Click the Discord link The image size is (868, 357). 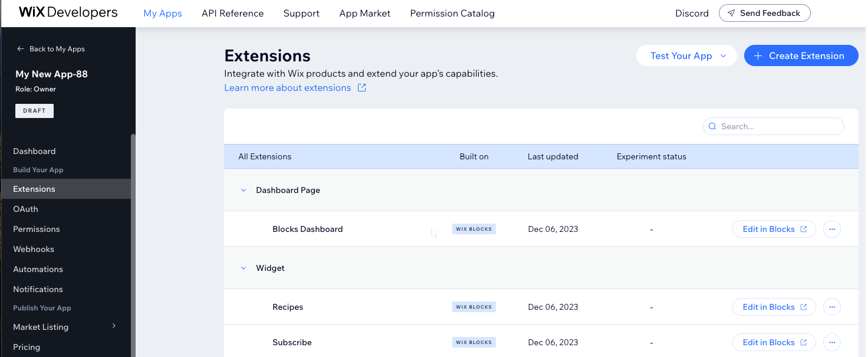click(692, 13)
